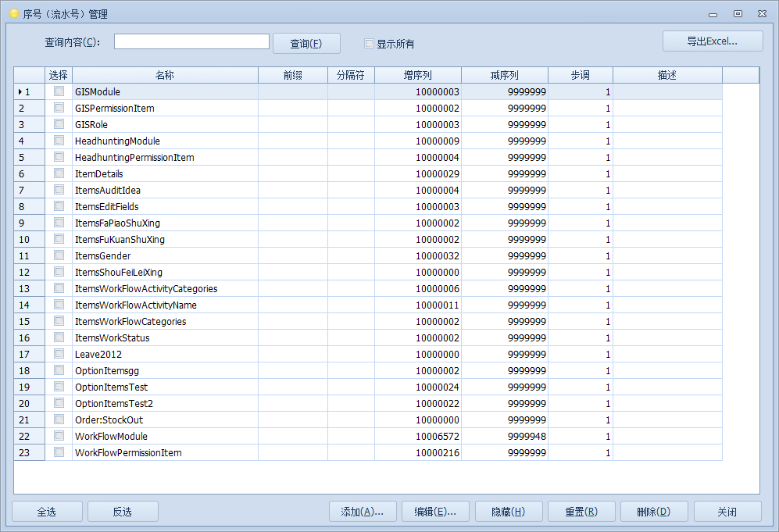Click the 隐藏(H) hide button

pyautogui.click(x=509, y=512)
